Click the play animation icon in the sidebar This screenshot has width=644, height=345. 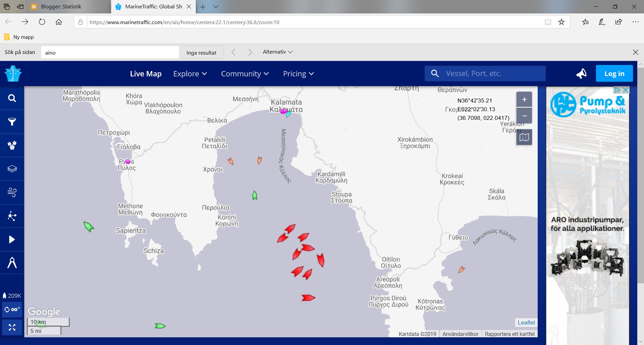point(12,239)
